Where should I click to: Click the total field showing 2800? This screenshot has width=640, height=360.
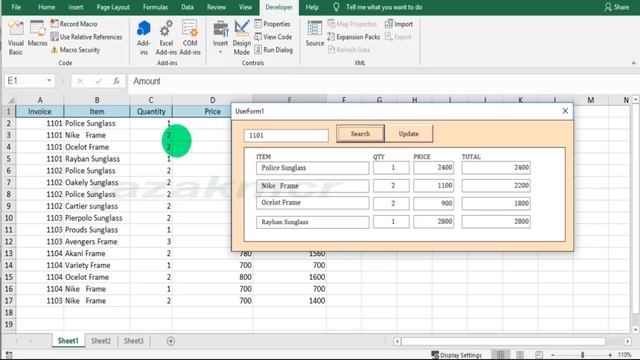point(496,221)
